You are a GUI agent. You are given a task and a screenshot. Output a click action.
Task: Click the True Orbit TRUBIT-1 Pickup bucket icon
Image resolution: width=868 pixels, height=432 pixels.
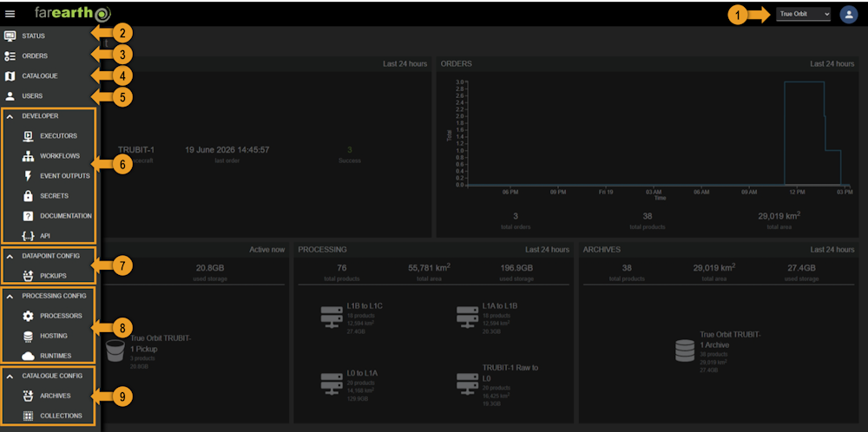coord(115,350)
